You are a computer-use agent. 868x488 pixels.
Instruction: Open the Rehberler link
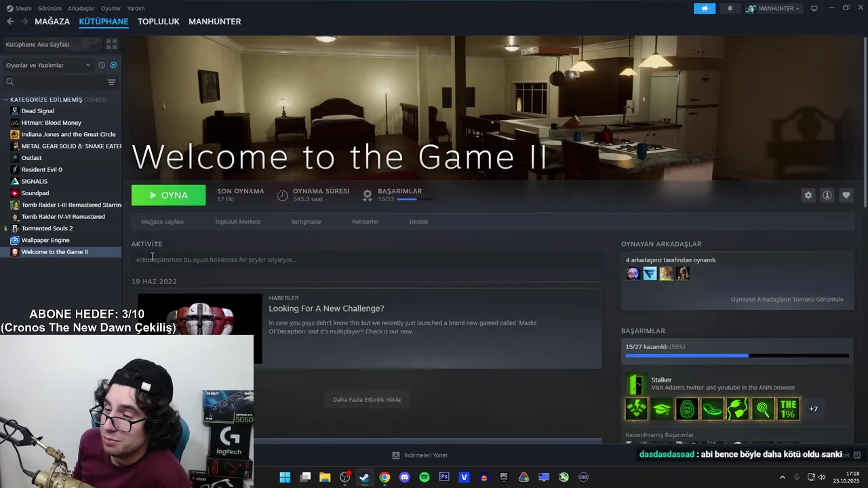coord(365,222)
